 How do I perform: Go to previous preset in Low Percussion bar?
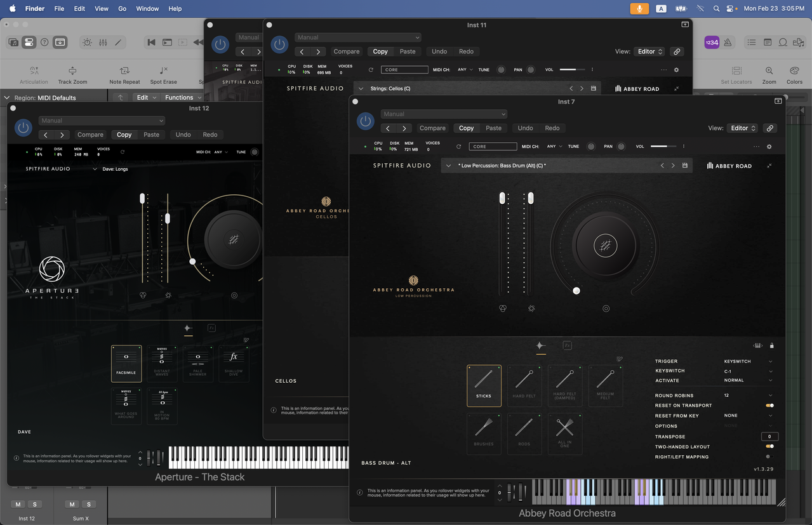coord(662,166)
